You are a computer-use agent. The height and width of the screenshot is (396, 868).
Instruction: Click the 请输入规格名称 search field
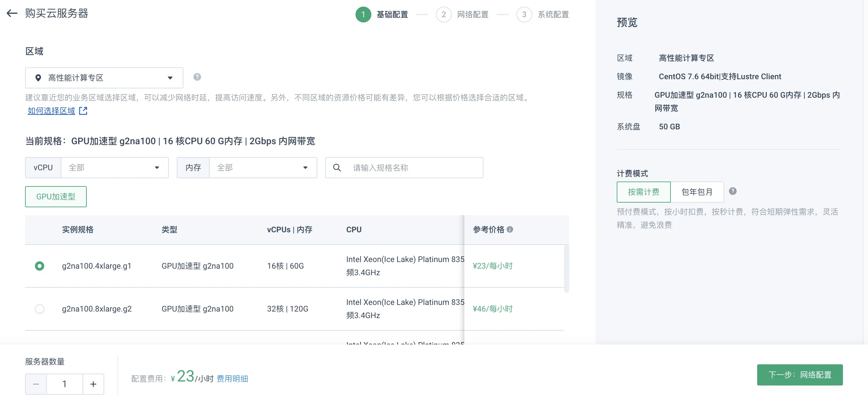tap(414, 168)
